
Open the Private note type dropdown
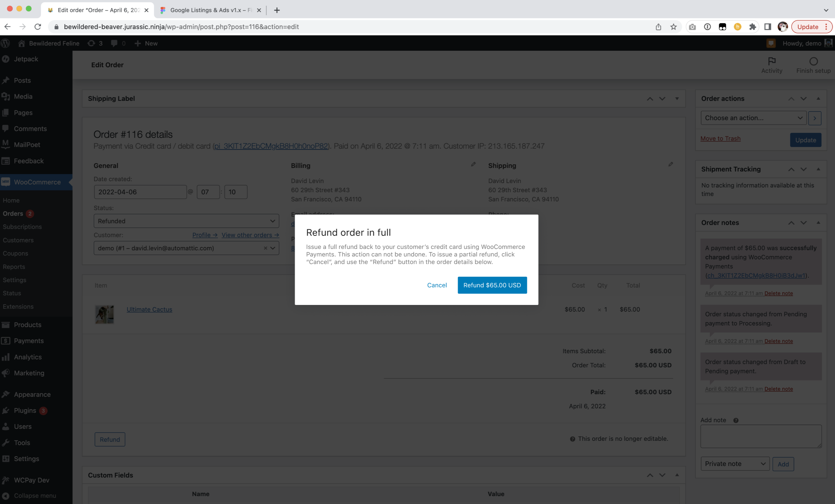click(x=734, y=464)
